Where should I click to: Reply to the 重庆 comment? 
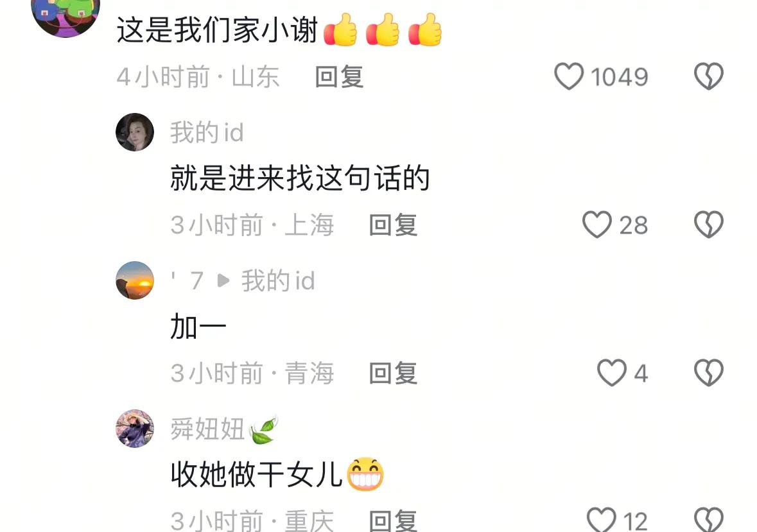coord(393,521)
